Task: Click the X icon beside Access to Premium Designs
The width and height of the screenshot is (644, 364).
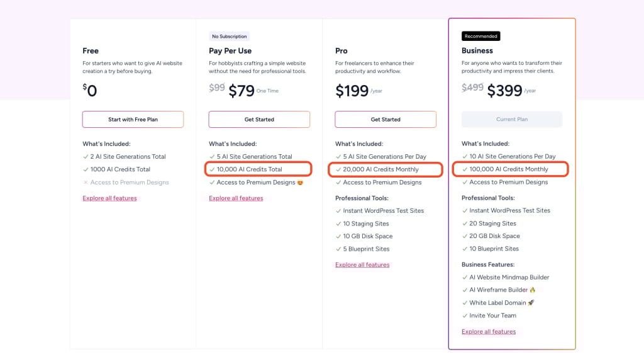Action: 86,183
